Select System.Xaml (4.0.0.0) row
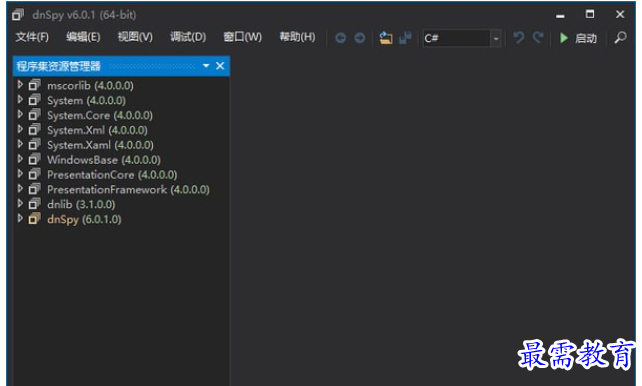Screen dimensions: 642x386 point(100,145)
